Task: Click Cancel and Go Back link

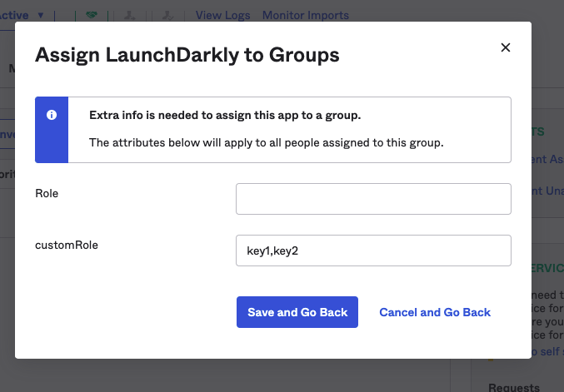Action: tap(435, 312)
